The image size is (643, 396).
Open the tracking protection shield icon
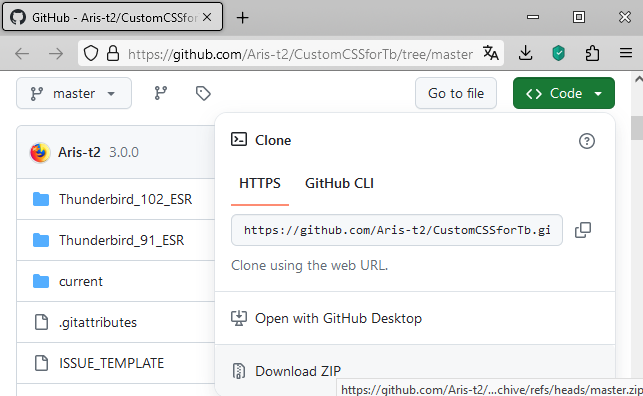click(x=91, y=53)
